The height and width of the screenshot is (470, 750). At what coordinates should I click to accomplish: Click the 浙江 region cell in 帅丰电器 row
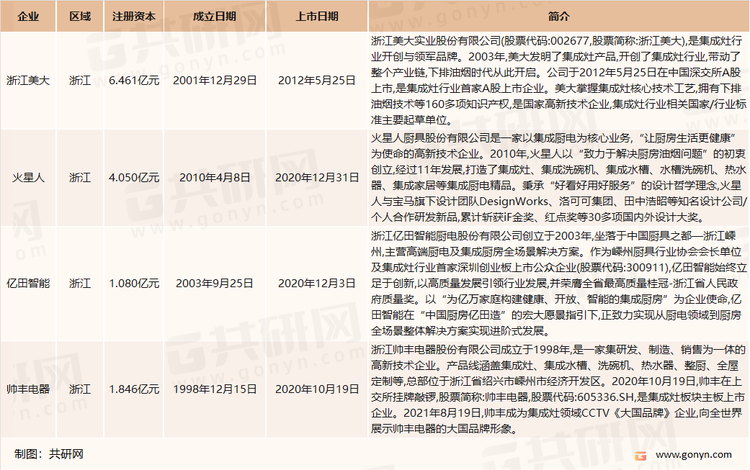coord(80,389)
